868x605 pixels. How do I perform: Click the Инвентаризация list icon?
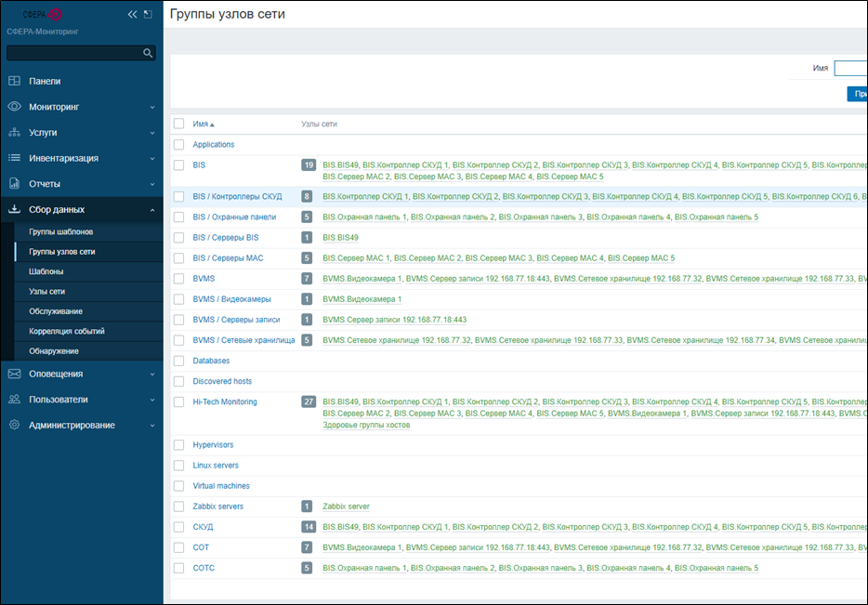point(14,159)
